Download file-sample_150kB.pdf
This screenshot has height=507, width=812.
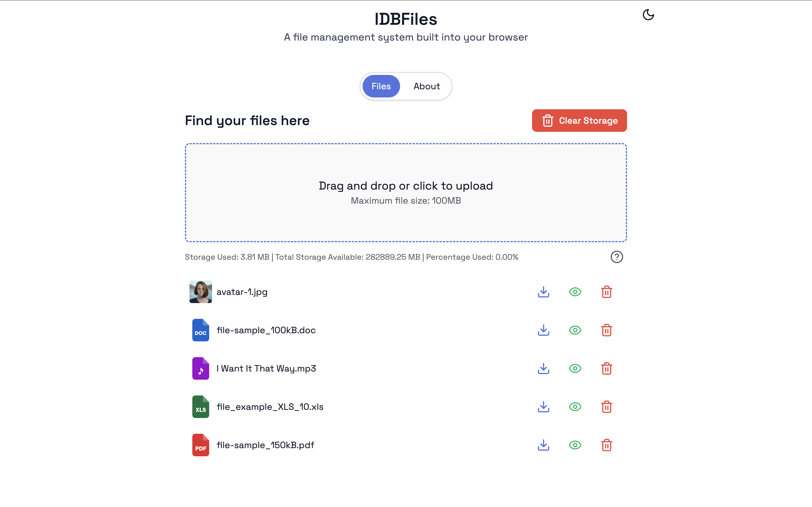[x=543, y=445]
